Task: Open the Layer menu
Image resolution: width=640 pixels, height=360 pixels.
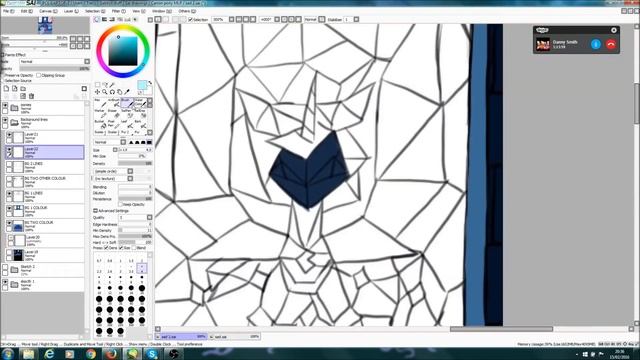Action: coord(71,11)
